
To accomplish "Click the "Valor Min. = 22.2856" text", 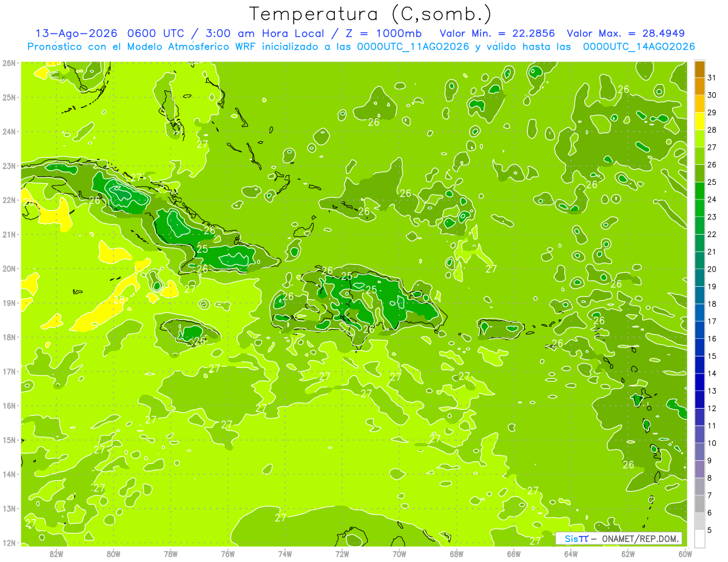I will (497, 33).
